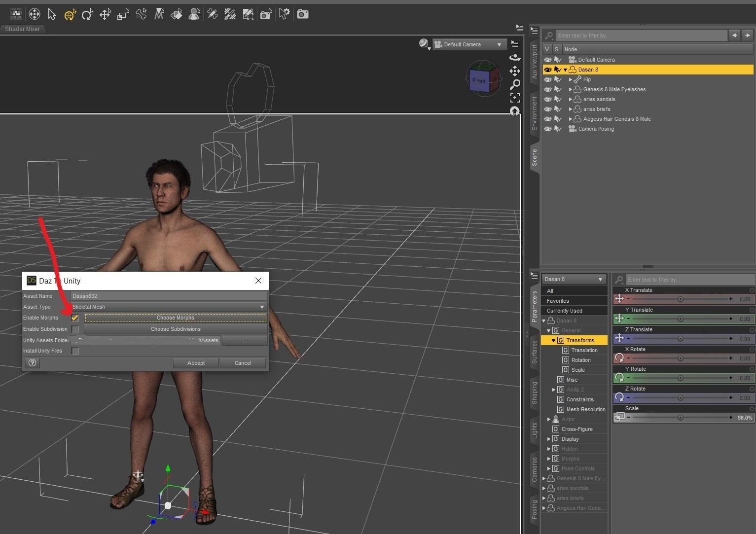Screen dimensions: 756x534
Task: Select the Rotate tool in toolbar
Action: point(87,14)
